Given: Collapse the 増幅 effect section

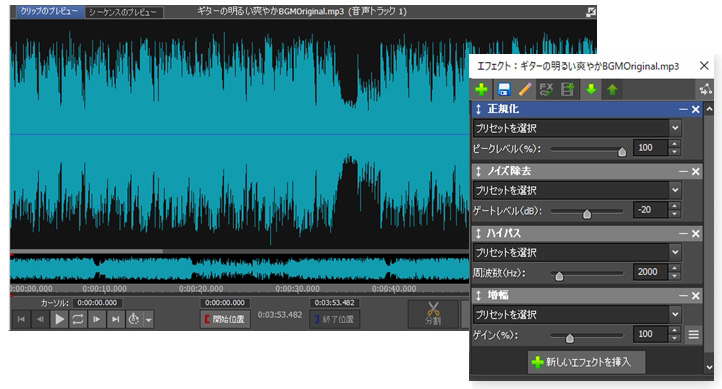Looking at the screenshot, I should (x=683, y=296).
